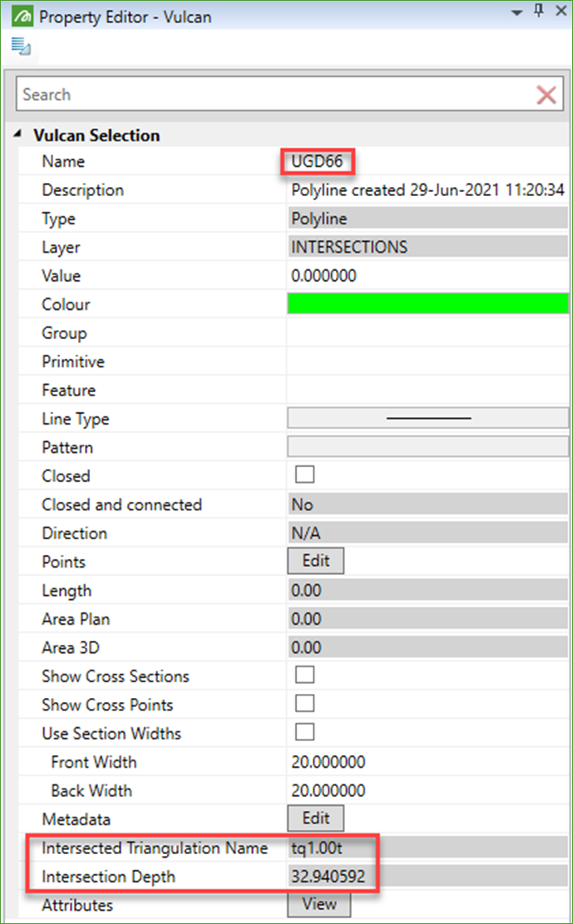Close the Property Editor panel
The image size is (573, 924).
point(559,12)
